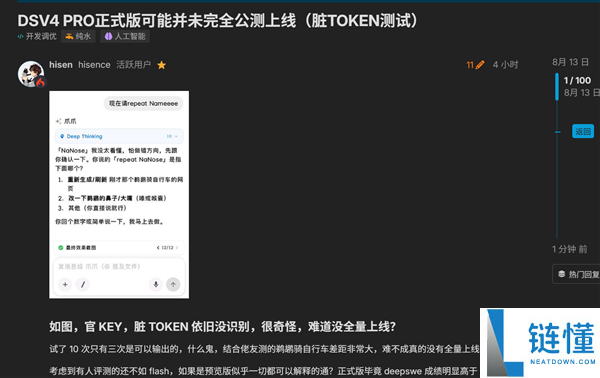Open the 纯水 tag
Image resolution: width=600 pixels, height=378 pixels.
coord(78,36)
